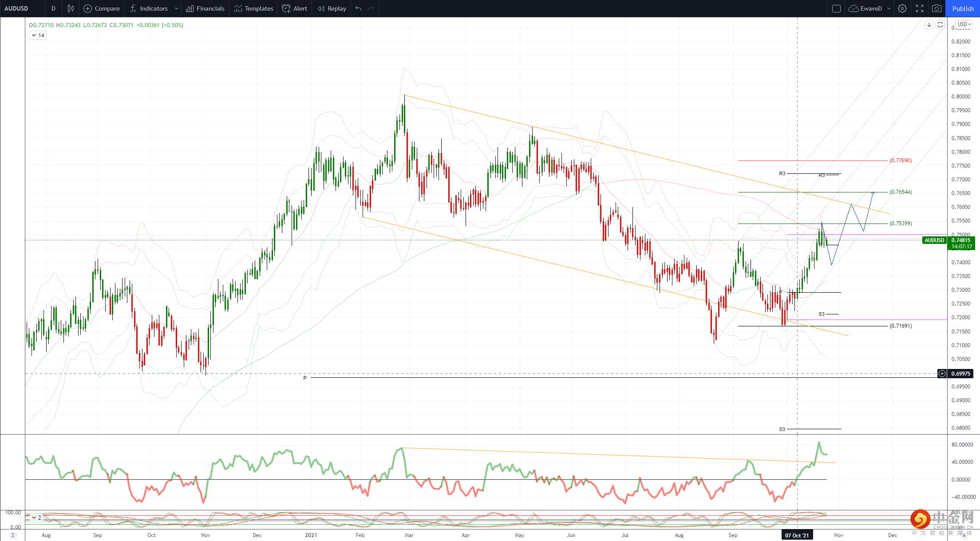The image size is (980, 541).
Task: Toggle maximize pane icon near price axis
Action: (940, 25)
